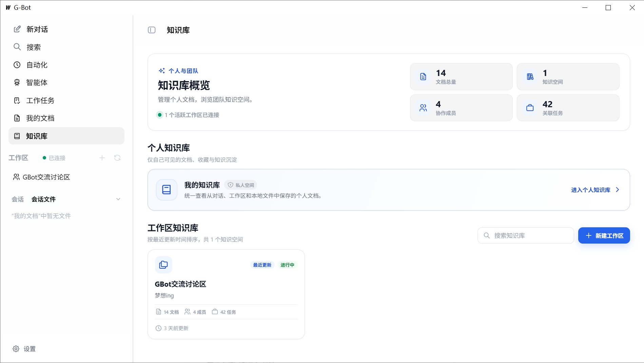Click the 进行中 status tag
Image resolution: width=644 pixels, height=363 pixels.
click(x=287, y=265)
